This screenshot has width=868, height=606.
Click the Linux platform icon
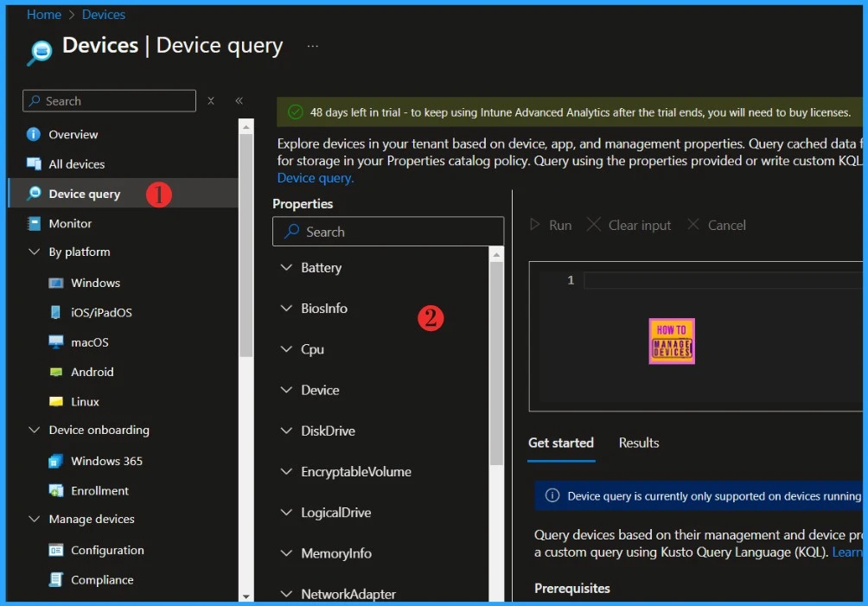[56, 401]
